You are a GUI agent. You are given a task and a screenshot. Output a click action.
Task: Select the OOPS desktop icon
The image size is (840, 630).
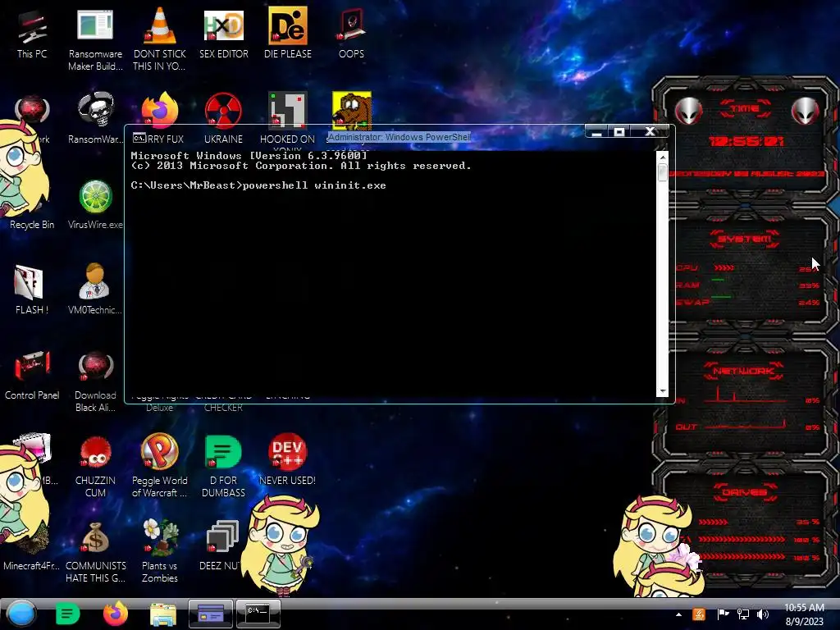(351, 33)
